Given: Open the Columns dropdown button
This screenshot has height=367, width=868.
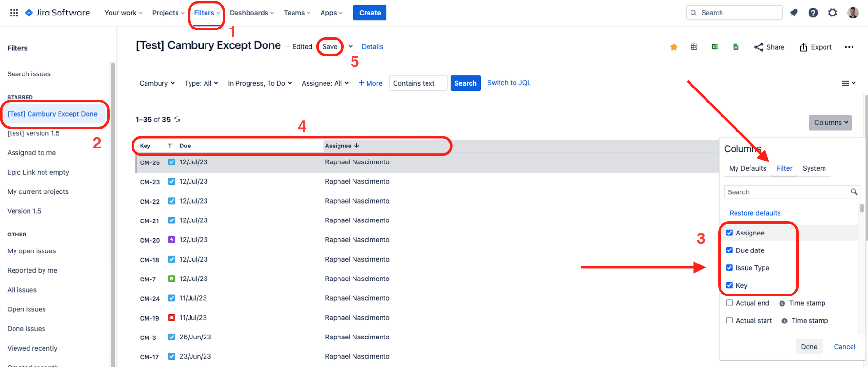Looking at the screenshot, I should (830, 122).
